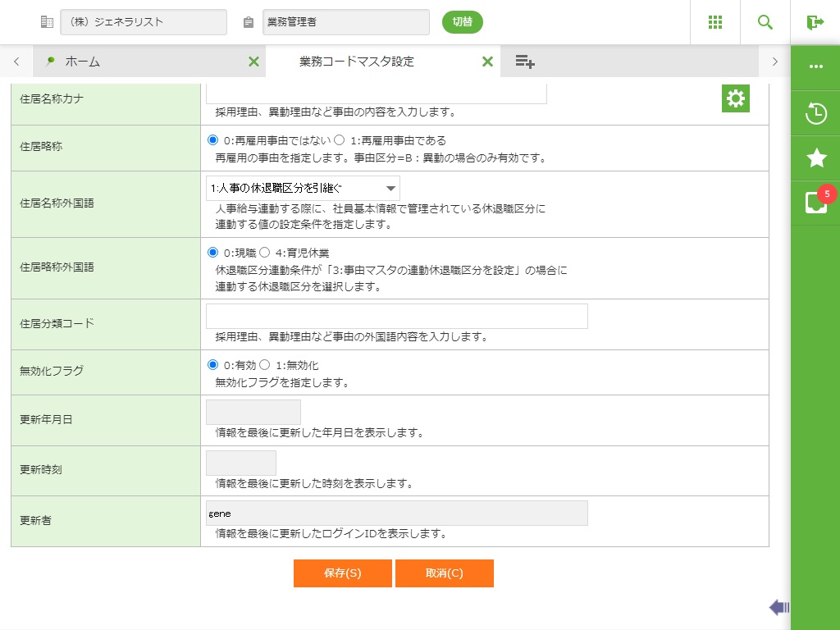Select the 4:育児休業 radio option
Image resolution: width=840 pixels, height=630 pixels.
point(264,253)
